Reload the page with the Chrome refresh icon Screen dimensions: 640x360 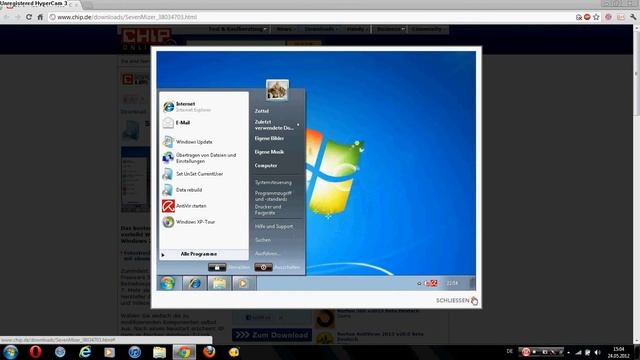pyautogui.click(x=29, y=17)
